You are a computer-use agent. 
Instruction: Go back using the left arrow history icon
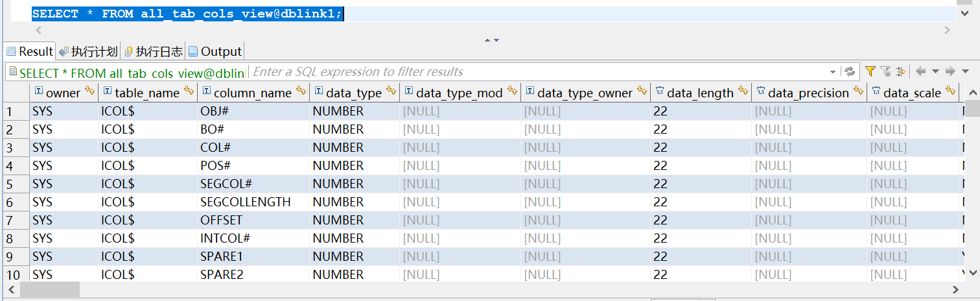coord(920,71)
